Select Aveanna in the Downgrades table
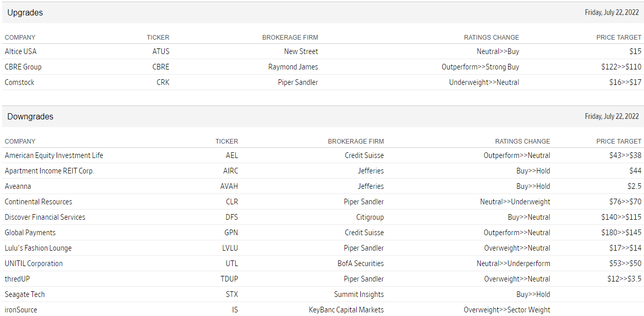 pos(18,186)
